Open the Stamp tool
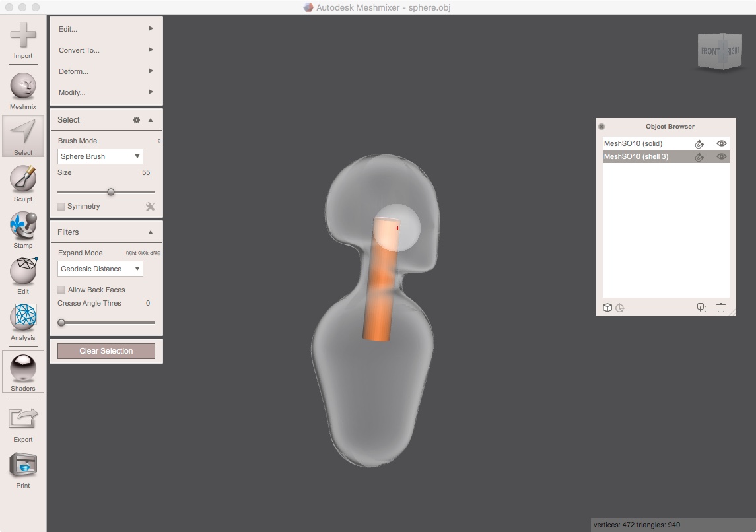Screen dimensions: 756x532 click(23, 230)
